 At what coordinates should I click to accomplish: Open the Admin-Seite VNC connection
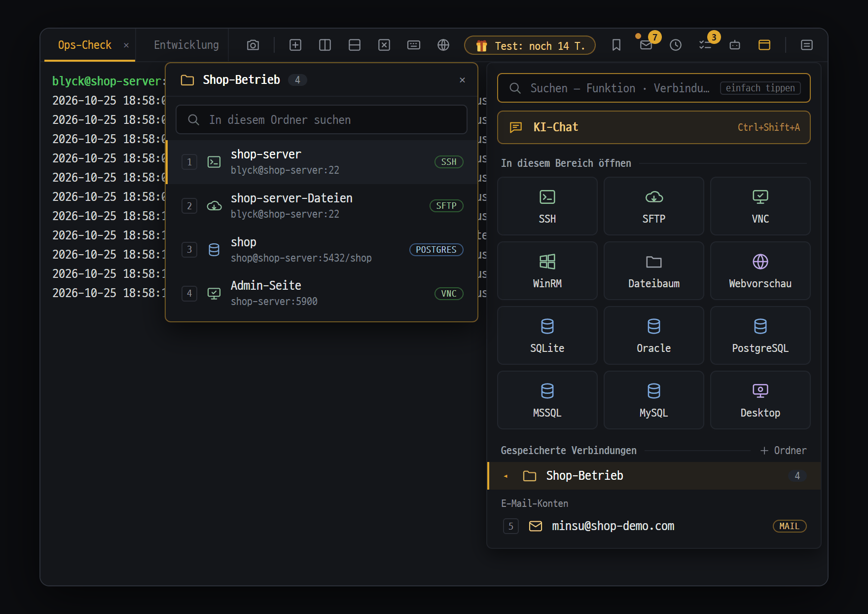[x=322, y=293]
